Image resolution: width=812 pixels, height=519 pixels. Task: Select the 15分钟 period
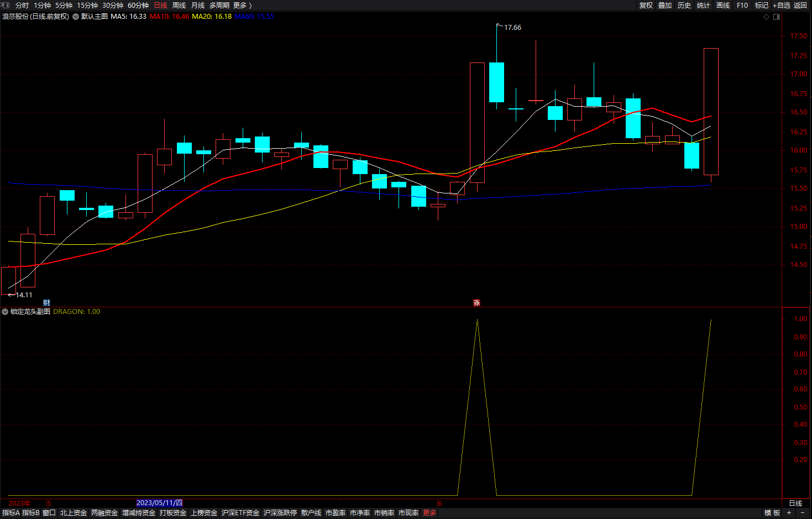coord(87,5)
